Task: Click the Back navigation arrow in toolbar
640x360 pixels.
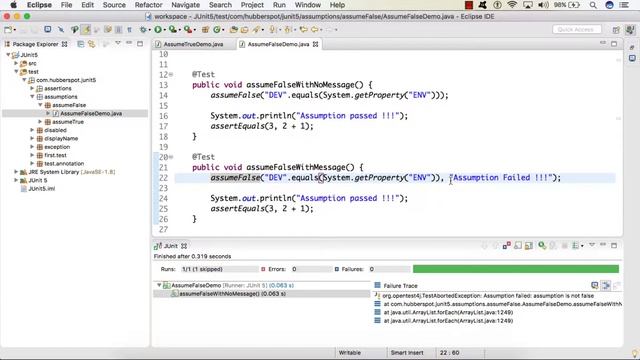Action: (314, 29)
